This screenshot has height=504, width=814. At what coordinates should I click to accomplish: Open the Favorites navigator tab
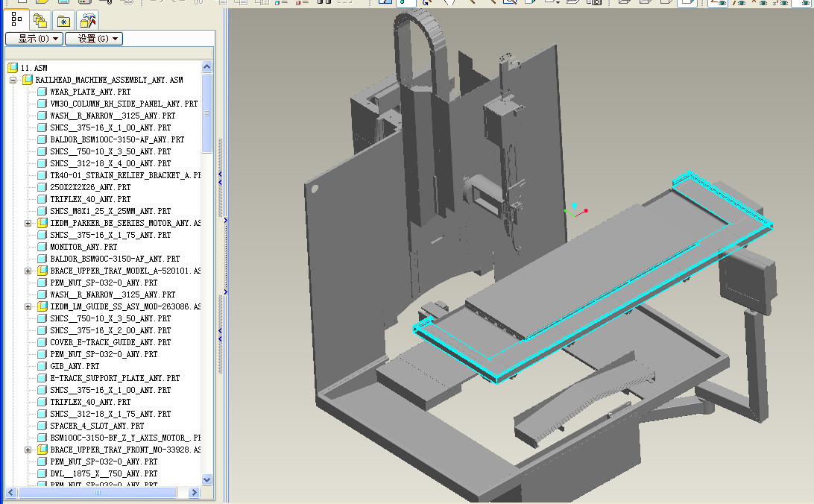point(64,20)
